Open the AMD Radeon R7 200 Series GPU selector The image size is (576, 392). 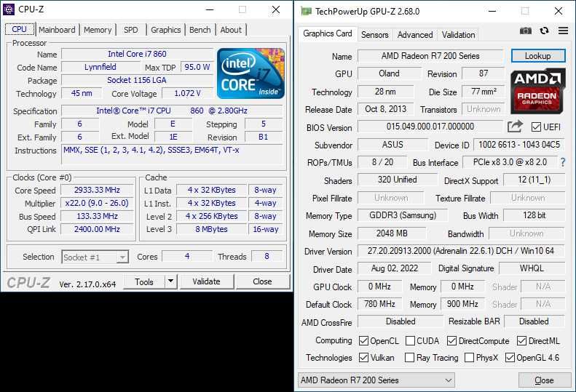[376, 380]
